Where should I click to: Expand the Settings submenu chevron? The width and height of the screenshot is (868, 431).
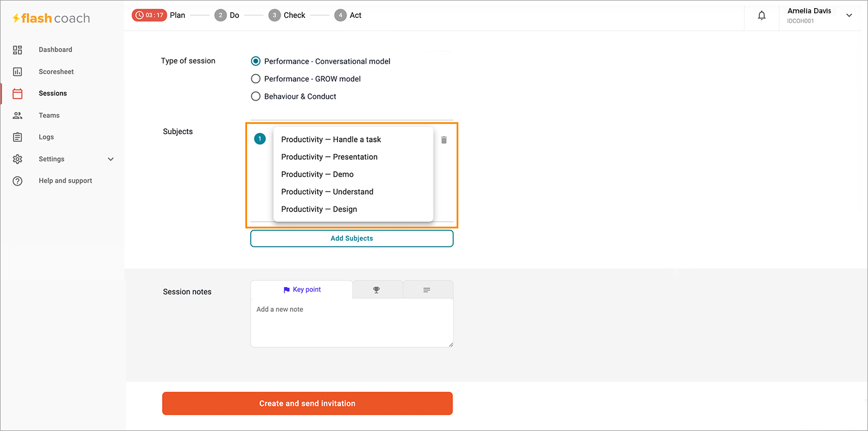[x=111, y=159]
